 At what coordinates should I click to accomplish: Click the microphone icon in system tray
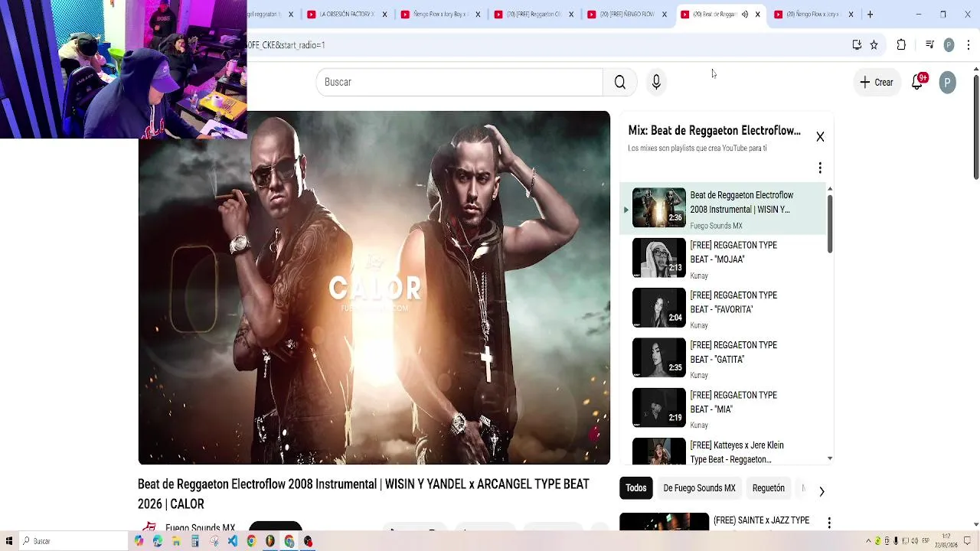[896, 541]
